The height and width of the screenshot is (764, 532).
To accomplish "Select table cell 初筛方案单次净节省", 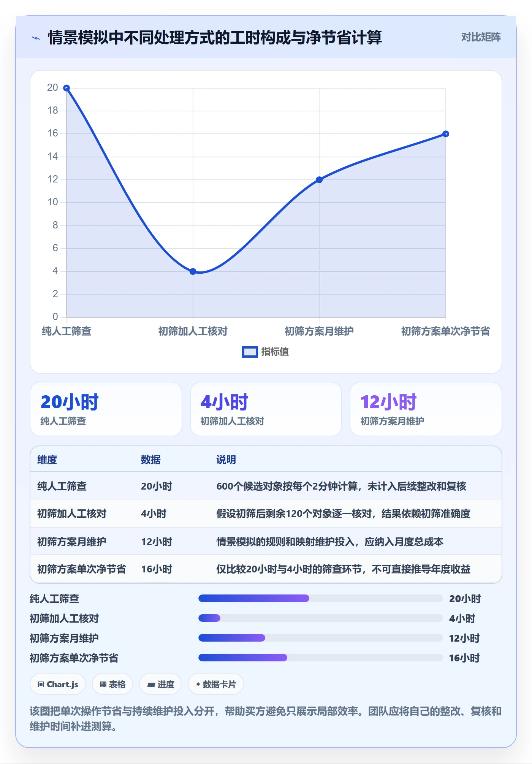I will tap(82, 569).
